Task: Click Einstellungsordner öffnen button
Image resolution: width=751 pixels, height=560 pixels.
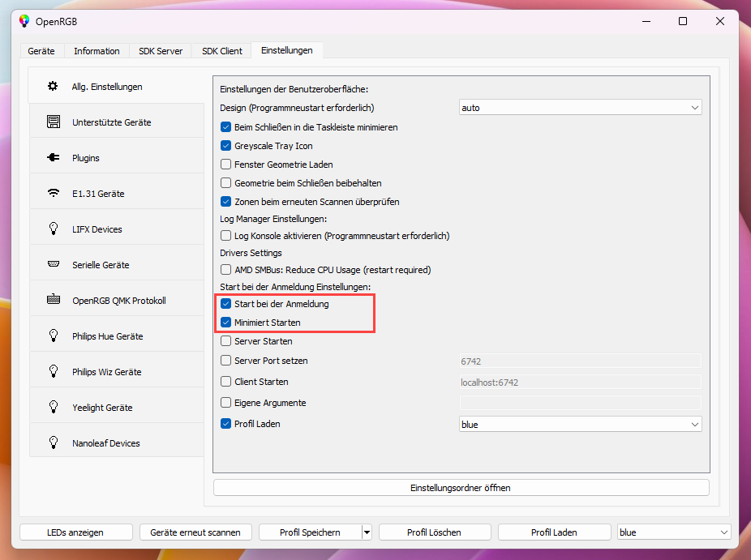Action: coord(461,488)
